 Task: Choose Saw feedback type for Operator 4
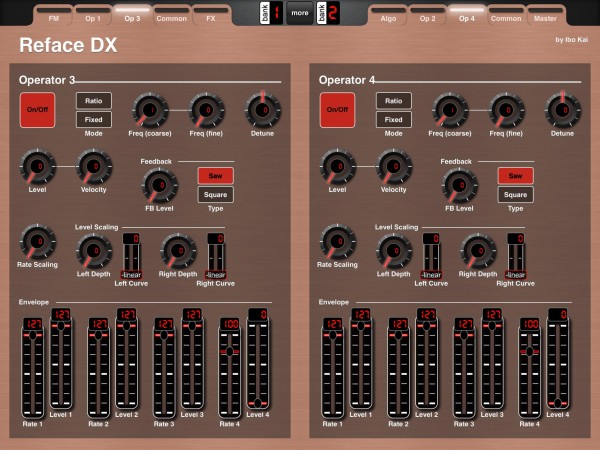(515, 176)
